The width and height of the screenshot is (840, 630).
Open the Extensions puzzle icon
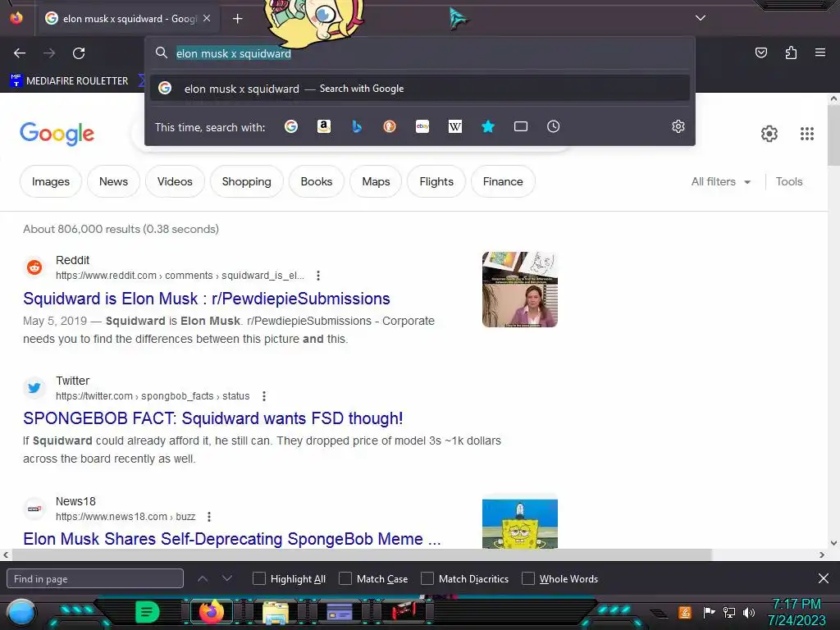coord(791,52)
